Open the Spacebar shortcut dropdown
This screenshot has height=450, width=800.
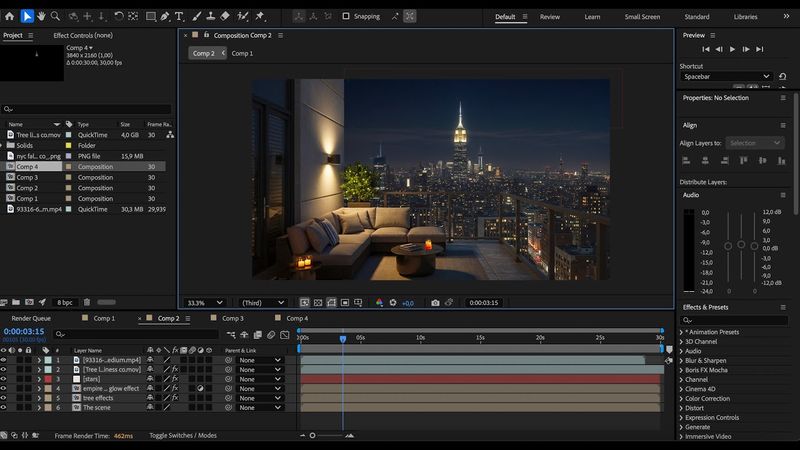(726, 77)
